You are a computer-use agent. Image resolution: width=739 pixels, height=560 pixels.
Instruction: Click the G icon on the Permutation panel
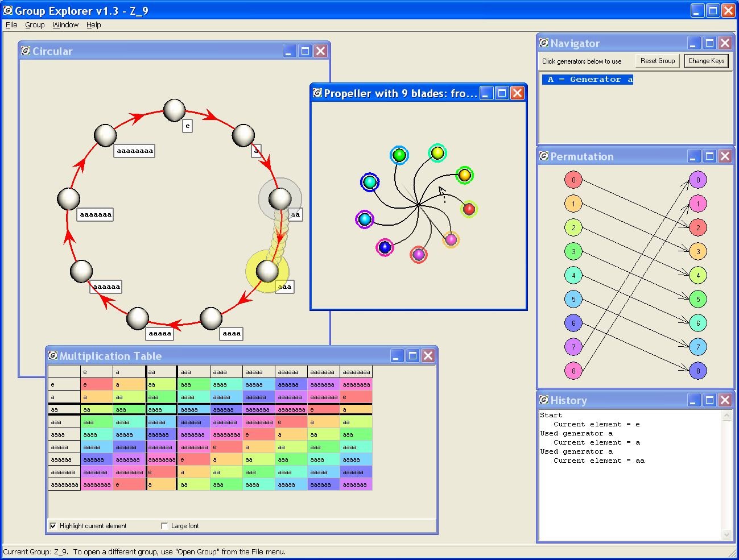tap(544, 156)
